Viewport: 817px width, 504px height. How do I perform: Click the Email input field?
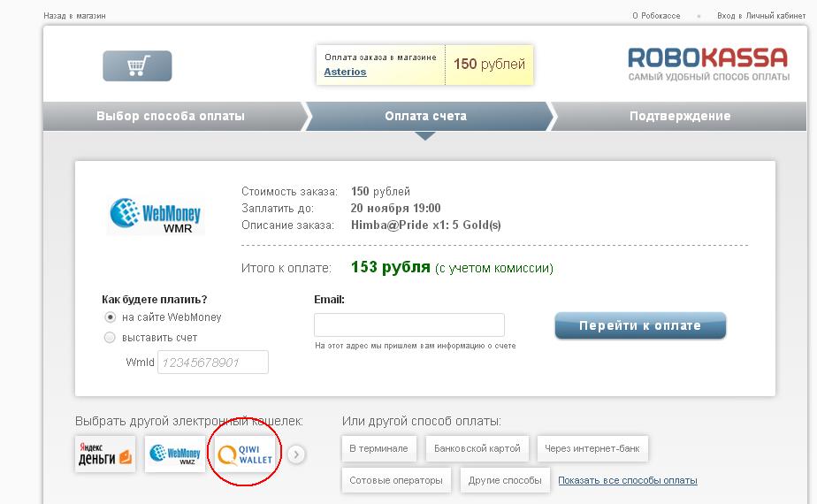tap(409, 325)
